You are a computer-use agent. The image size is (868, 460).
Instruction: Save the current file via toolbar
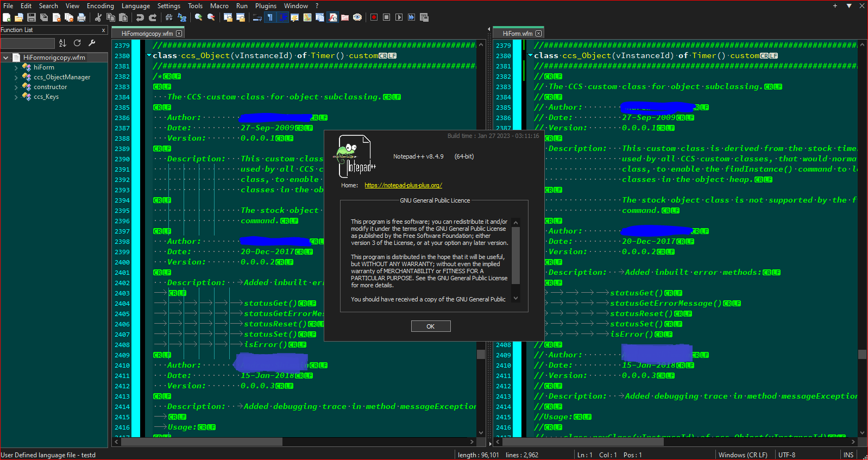(x=32, y=17)
